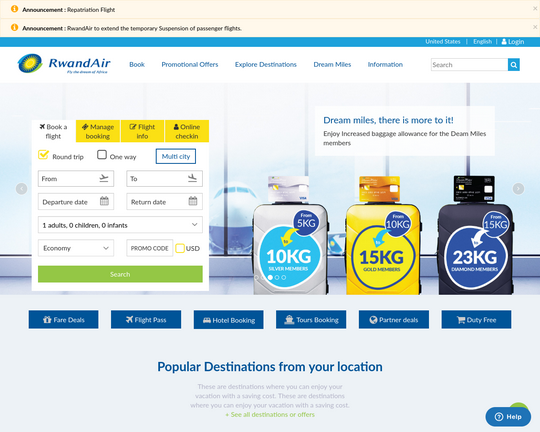Select the last carousel indicator dot
Viewport: 540px width, 432px height.
point(284,277)
